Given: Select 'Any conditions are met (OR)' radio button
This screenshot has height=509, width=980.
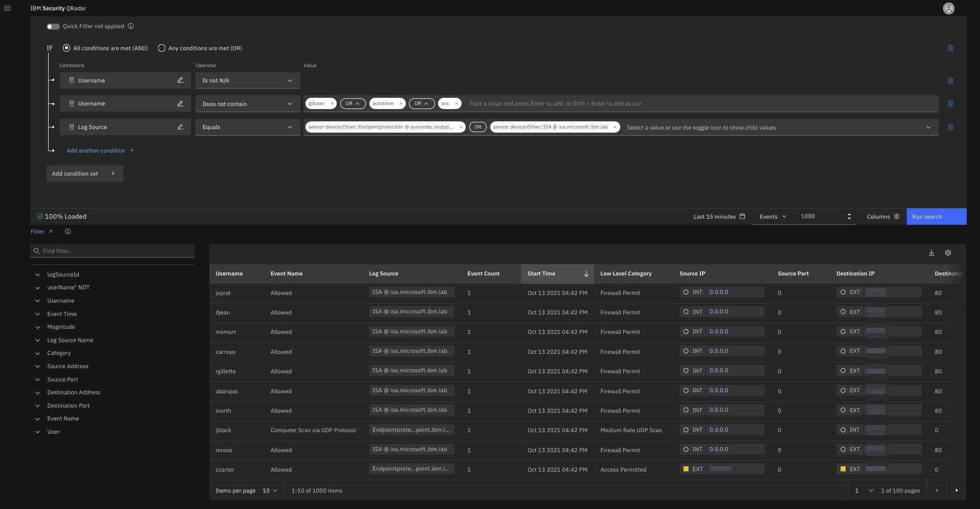Looking at the screenshot, I should (x=162, y=48).
